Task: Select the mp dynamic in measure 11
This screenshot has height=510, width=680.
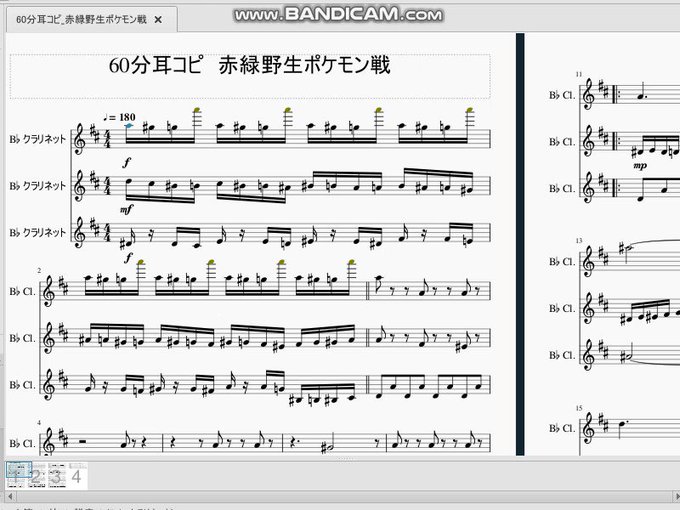Action: click(x=640, y=165)
